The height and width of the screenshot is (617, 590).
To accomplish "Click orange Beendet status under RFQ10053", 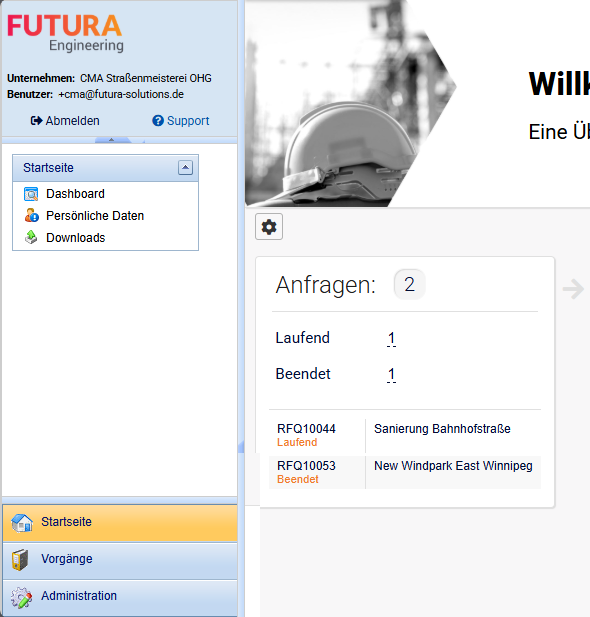I will pos(298,479).
